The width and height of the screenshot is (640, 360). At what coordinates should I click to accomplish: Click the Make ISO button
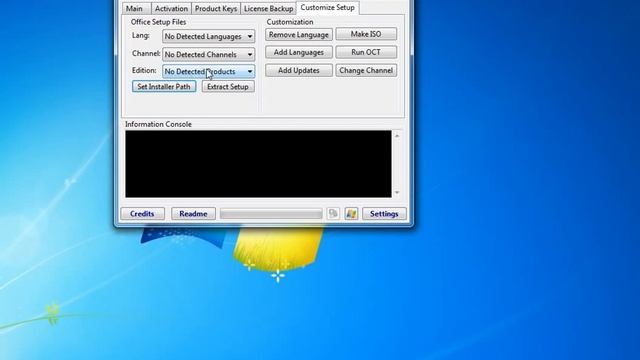pos(366,34)
